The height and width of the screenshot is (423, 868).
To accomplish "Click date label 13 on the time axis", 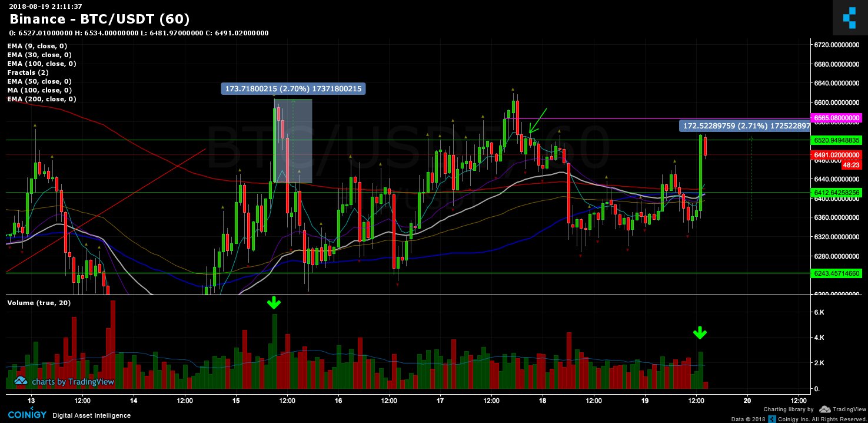I will tap(31, 400).
